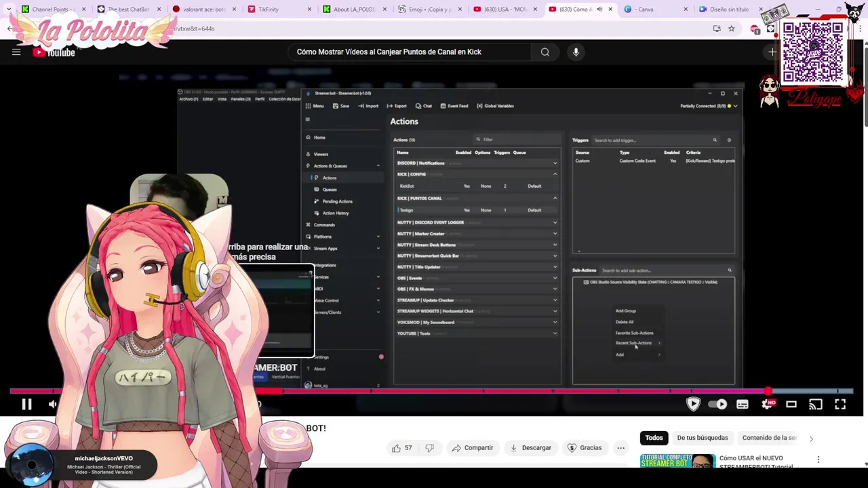
Task: Switch to theater mode
Action: (x=791, y=405)
